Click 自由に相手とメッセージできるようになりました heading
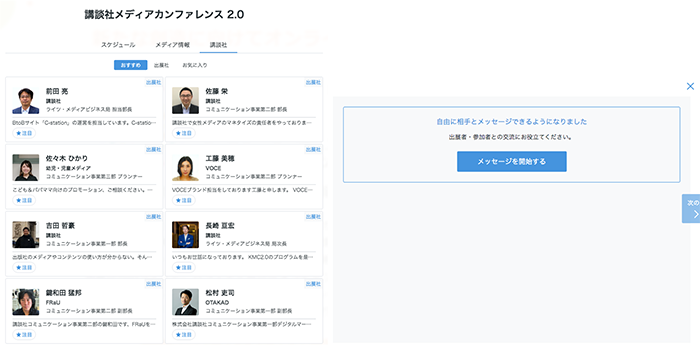 (512, 121)
